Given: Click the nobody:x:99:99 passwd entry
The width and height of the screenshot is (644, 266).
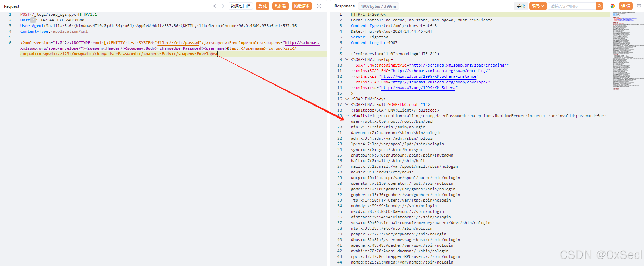Looking at the screenshot, I should 394,206.
